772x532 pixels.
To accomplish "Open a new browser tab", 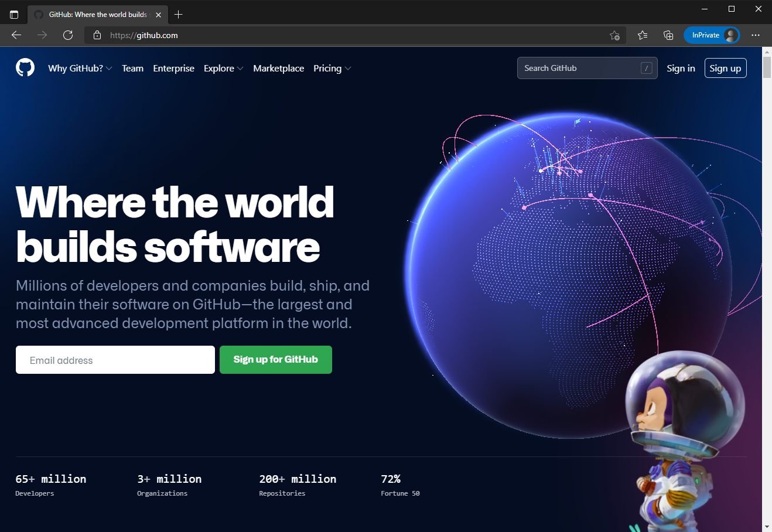I will click(179, 15).
